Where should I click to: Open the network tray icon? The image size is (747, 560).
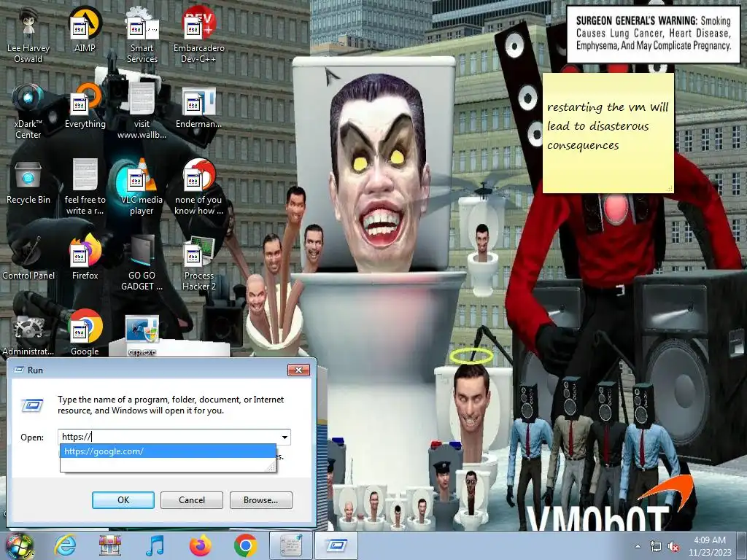pyautogui.click(x=656, y=547)
